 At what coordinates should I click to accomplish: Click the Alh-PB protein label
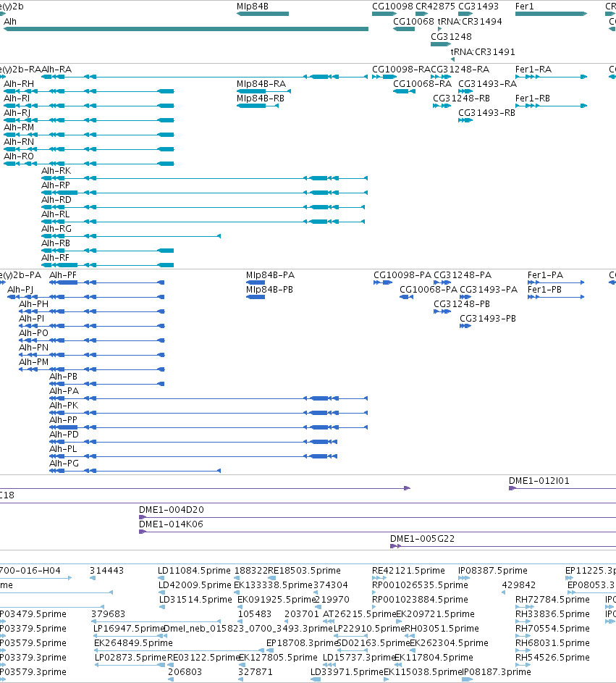click(63, 377)
